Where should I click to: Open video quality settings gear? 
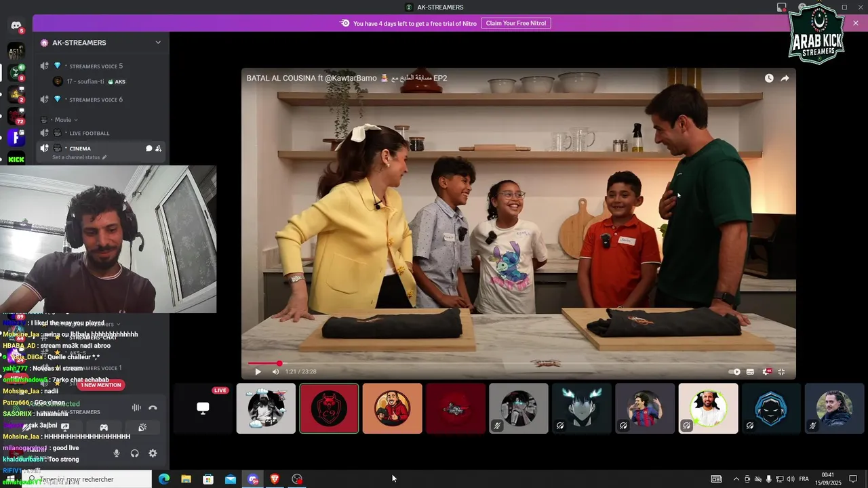(x=767, y=371)
